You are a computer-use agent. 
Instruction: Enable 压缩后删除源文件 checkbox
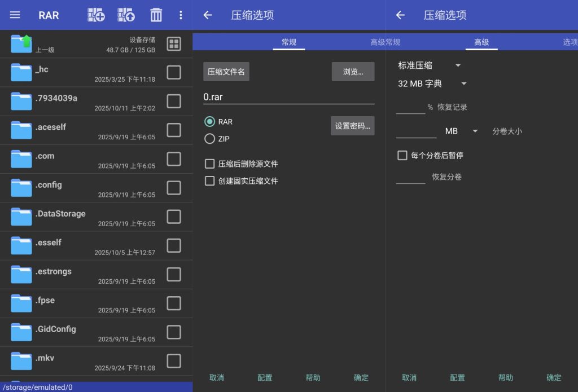209,165
